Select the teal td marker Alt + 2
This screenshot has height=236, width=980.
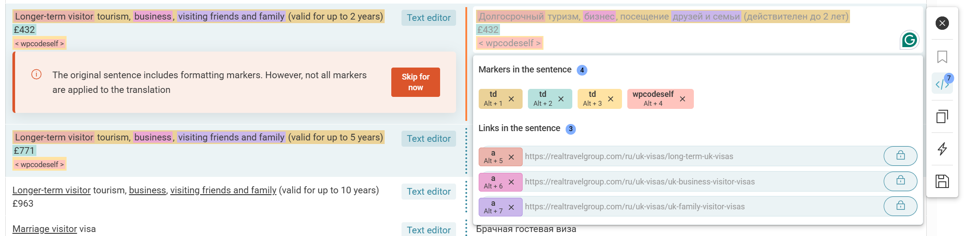[542, 99]
